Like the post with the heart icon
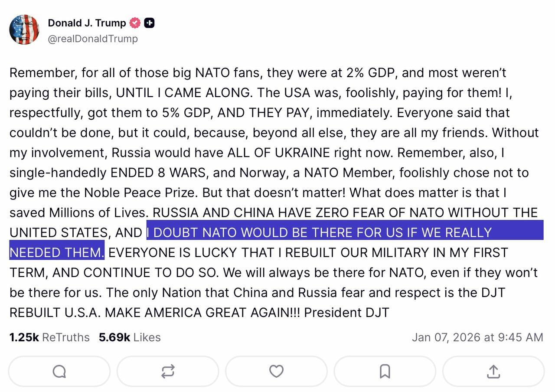Screen dimensions: 555x392 tap(276, 371)
